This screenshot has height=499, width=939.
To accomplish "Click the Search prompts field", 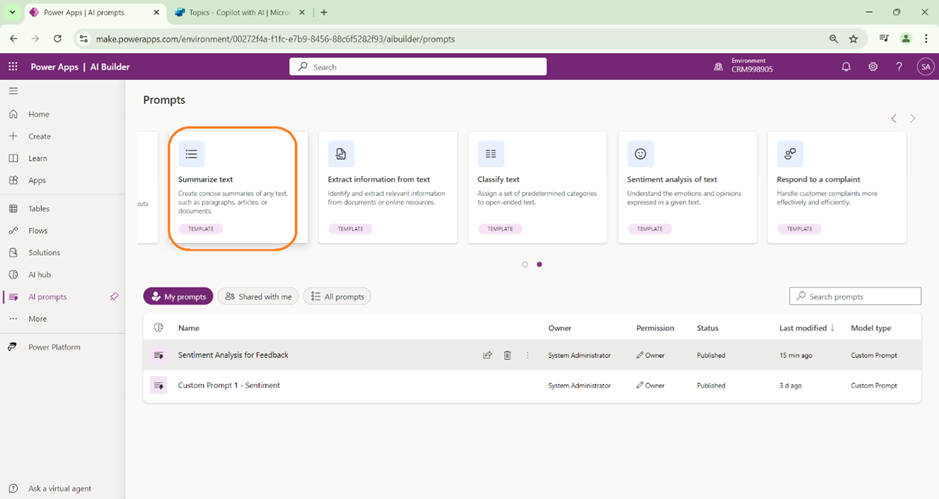I will tap(855, 297).
